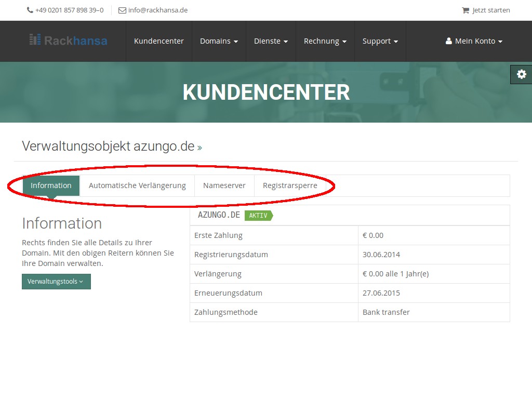Expand the Verwaltungstools dropdown button
The height and width of the screenshot is (399, 532).
point(56,282)
